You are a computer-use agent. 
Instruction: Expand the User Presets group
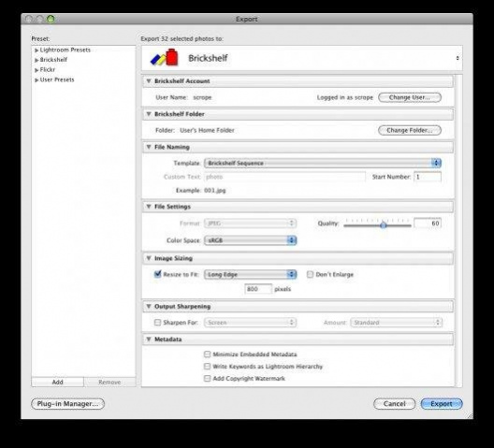36,80
